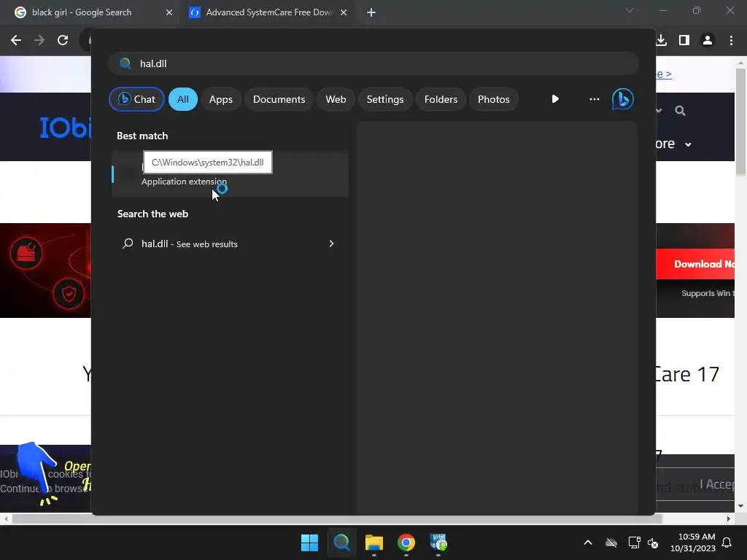Toggle Chrome side panel icon
This screenshot has height=560, width=747.
[684, 40]
